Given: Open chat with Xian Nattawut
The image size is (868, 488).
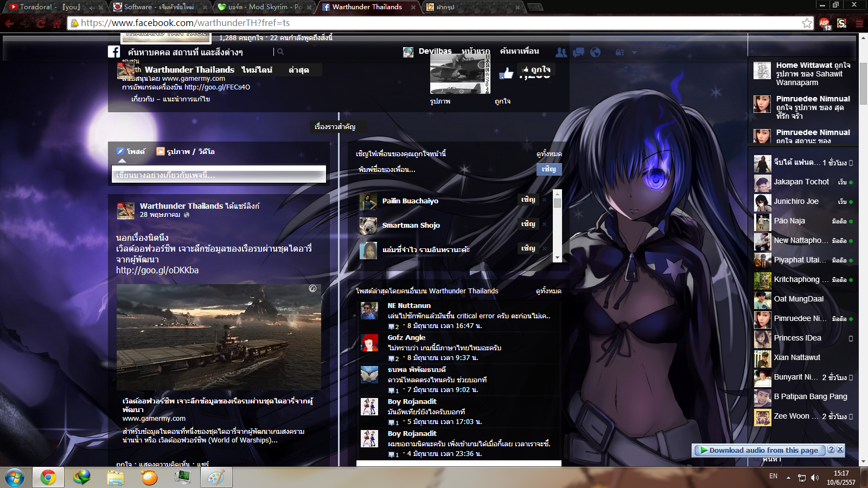Looking at the screenshot, I should point(803,357).
